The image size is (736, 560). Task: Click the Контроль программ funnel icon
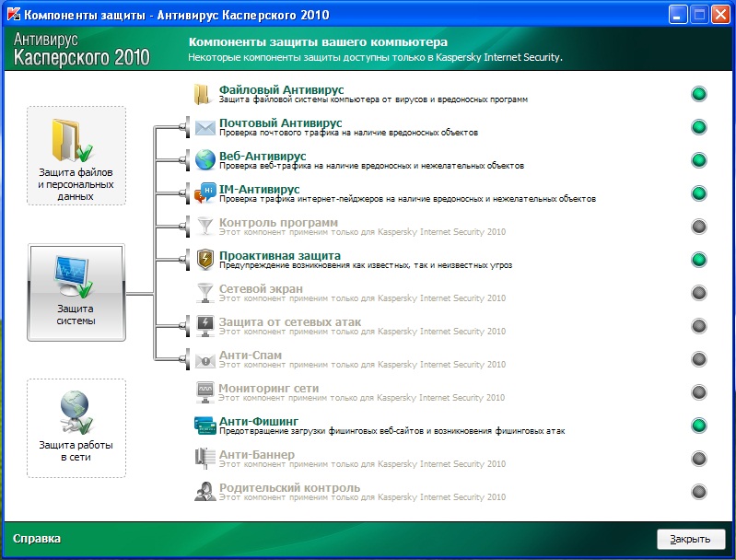205,227
